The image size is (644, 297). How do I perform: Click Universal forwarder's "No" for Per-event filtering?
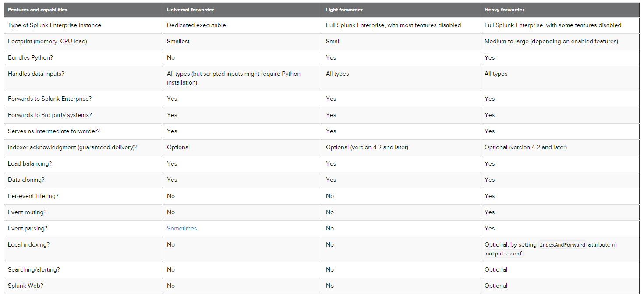pos(171,196)
